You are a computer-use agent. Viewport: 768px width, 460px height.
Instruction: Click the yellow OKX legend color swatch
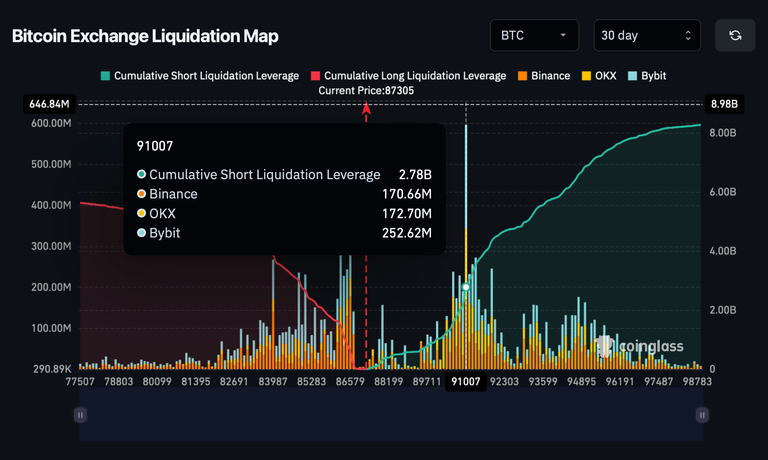tap(585, 76)
